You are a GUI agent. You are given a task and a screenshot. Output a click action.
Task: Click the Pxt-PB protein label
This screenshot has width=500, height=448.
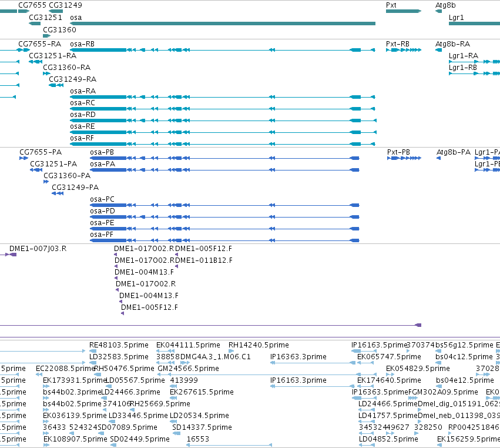(x=398, y=152)
